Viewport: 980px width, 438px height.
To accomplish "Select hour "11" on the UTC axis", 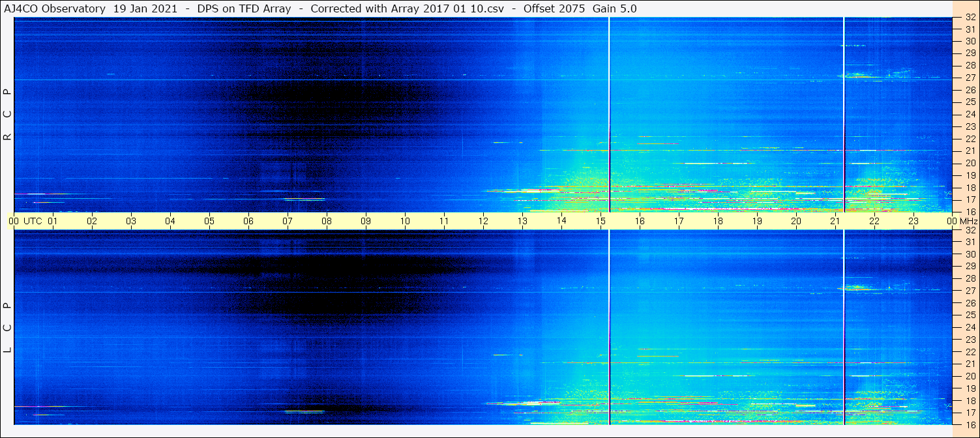I will tap(444, 221).
